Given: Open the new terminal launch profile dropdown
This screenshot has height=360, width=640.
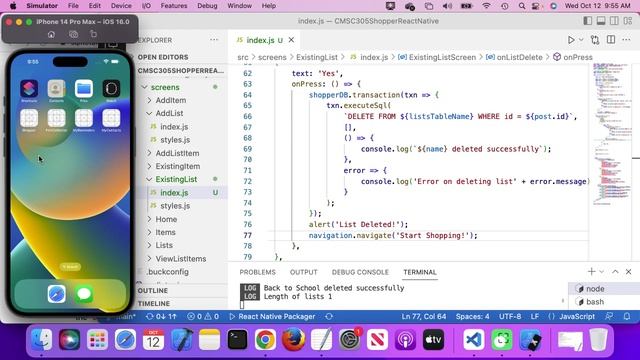Looking at the screenshot, I should (x=602, y=272).
